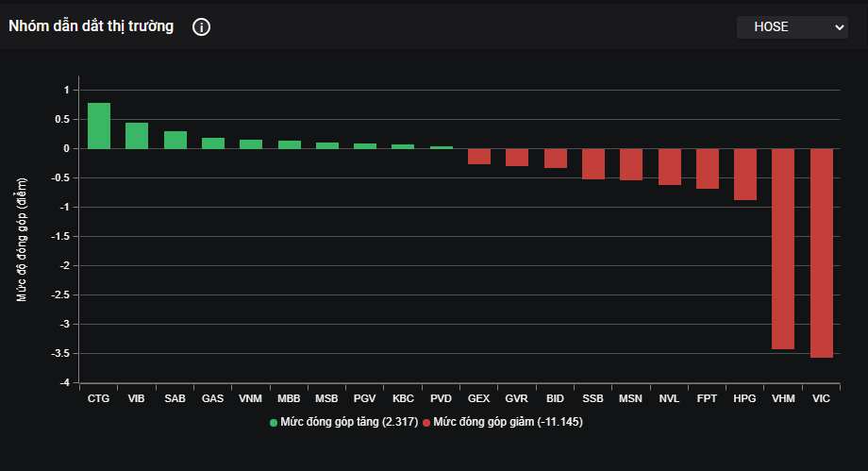The image size is (868, 471).
Task: Click the VIB green bar
Action: coord(137,136)
